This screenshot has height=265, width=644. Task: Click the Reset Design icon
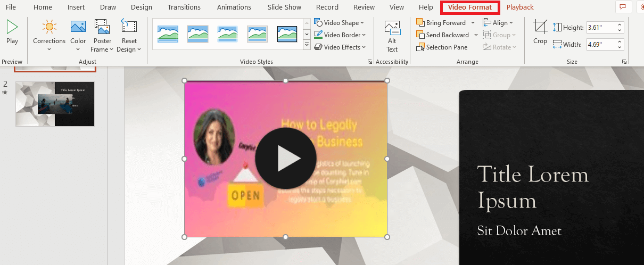tap(129, 27)
